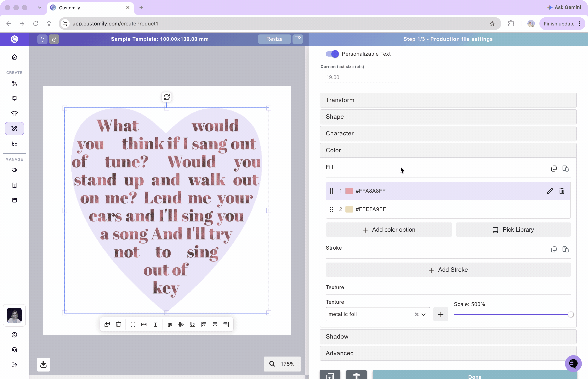The width and height of the screenshot is (588, 379).
Task: Align element to right edge
Action: pos(226,324)
